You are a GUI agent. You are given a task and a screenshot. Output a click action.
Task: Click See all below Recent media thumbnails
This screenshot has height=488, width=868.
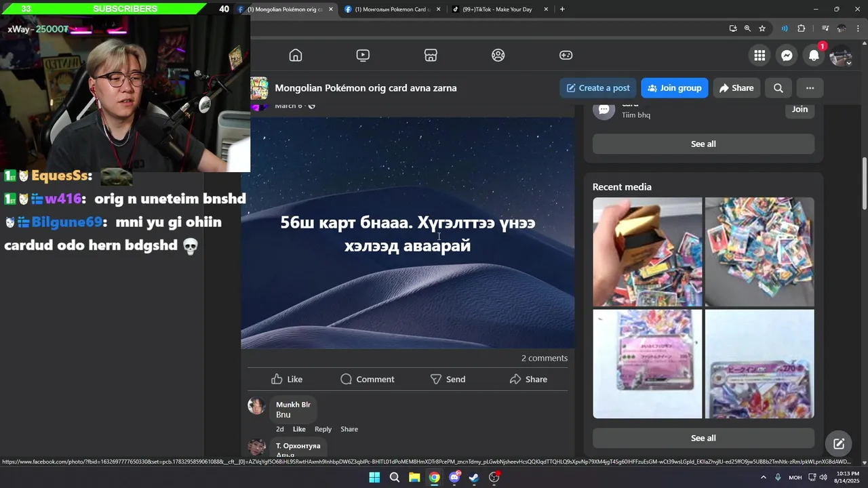[703, 438]
